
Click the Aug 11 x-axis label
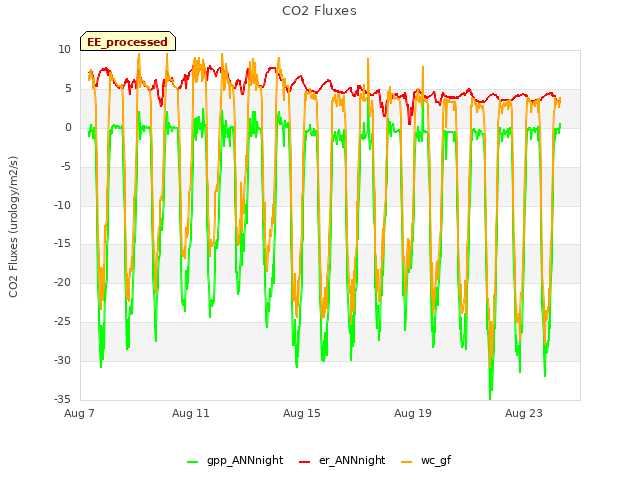(191, 413)
